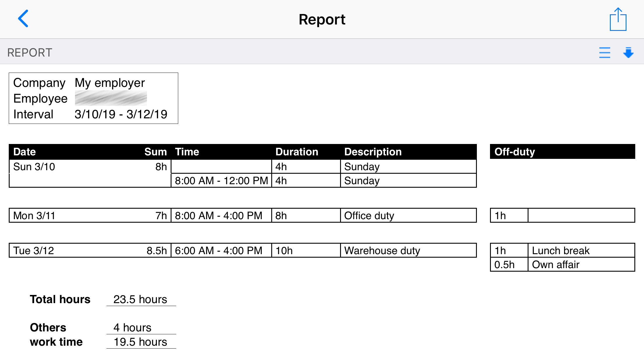644x362 pixels.
Task: Click the Off-duty column header
Action: 514,151
